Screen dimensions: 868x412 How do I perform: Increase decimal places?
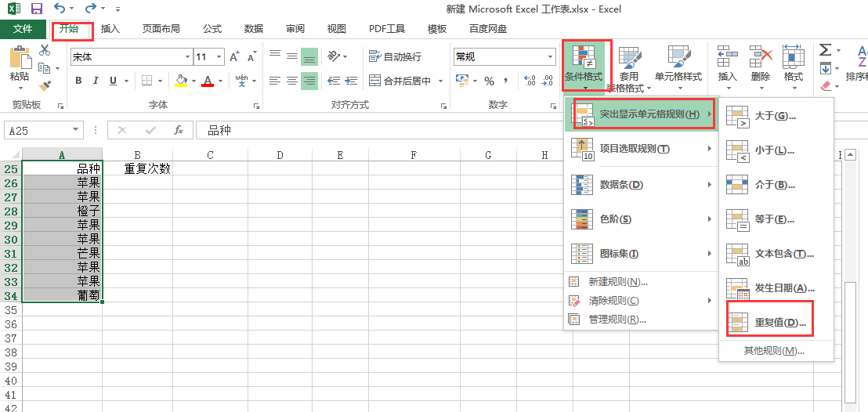click(530, 81)
